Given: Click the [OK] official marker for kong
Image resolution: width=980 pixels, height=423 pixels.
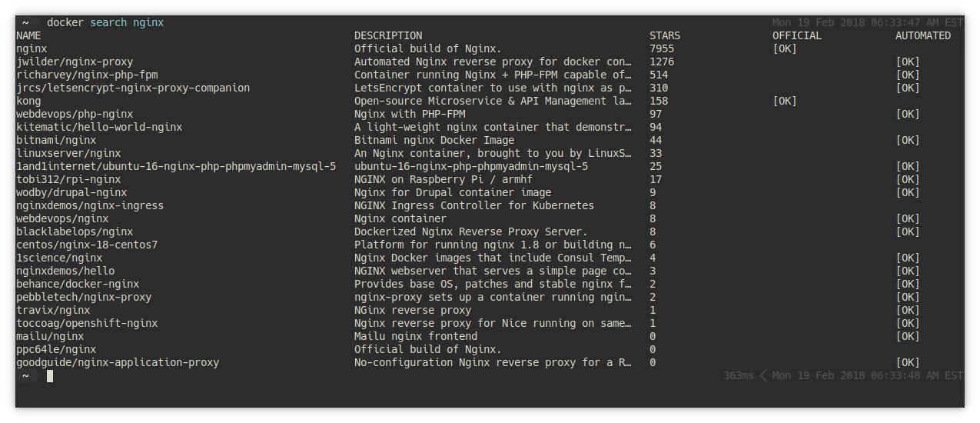Looking at the screenshot, I should [x=785, y=101].
